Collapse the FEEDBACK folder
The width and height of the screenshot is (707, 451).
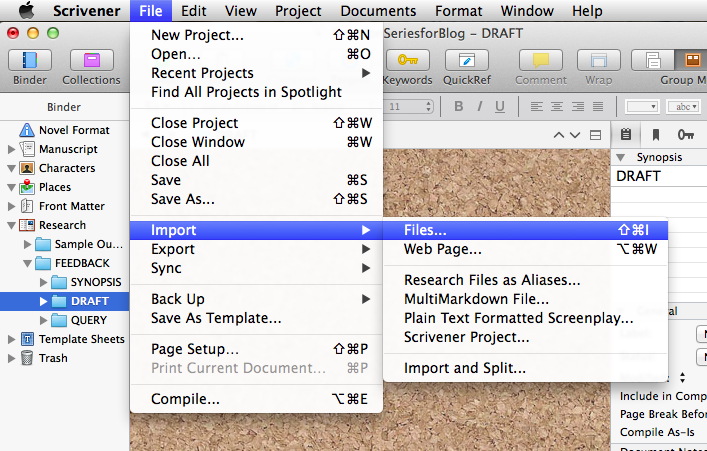pyautogui.click(x=28, y=263)
